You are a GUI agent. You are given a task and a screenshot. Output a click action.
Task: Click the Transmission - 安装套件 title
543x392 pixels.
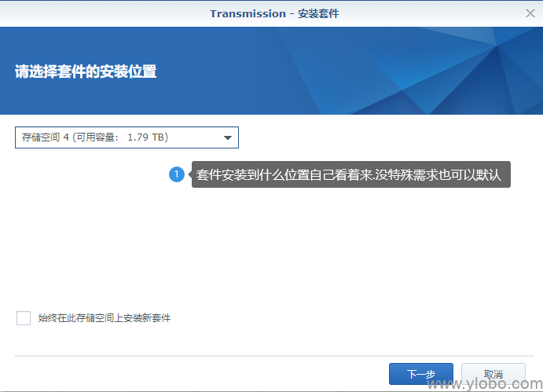274,13
